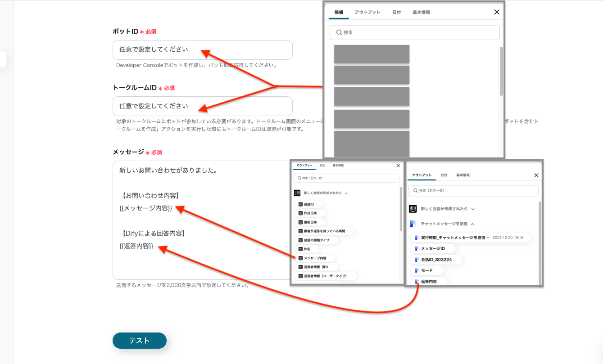Click the 送信するメッセージを2,000文字以内で設定してください hint text
The image size is (603, 364).
[x=183, y=285]
